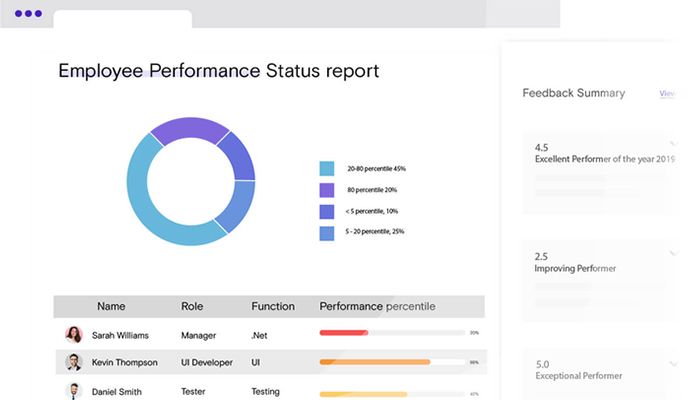Open the View link in Feedback Summary

[667, 93]
